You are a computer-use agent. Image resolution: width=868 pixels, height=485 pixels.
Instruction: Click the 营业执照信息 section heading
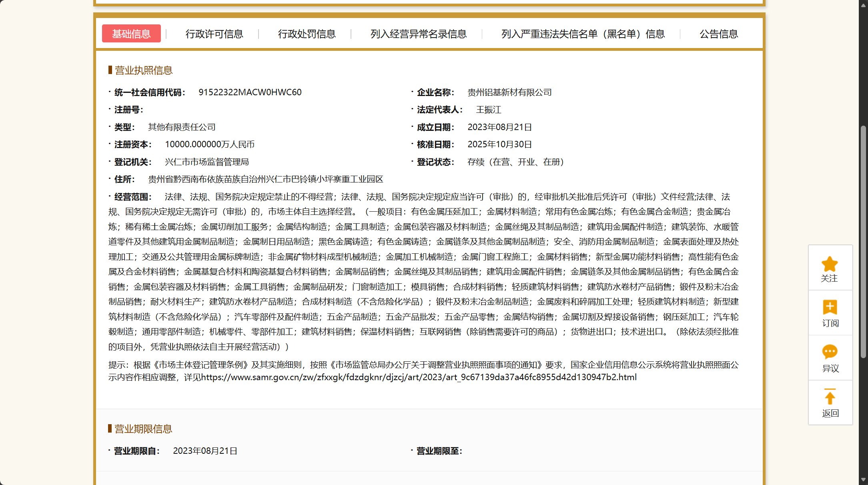click(x=143, y=70)
